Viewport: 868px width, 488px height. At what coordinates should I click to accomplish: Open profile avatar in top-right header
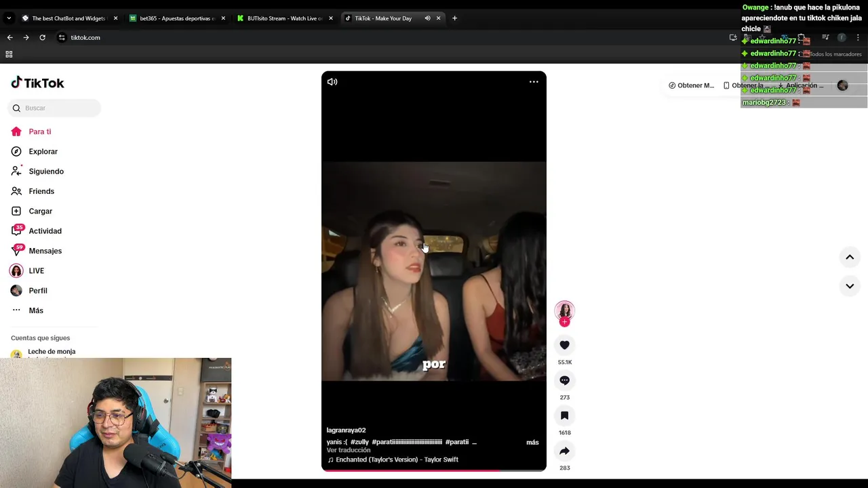(x=842, y=85)
